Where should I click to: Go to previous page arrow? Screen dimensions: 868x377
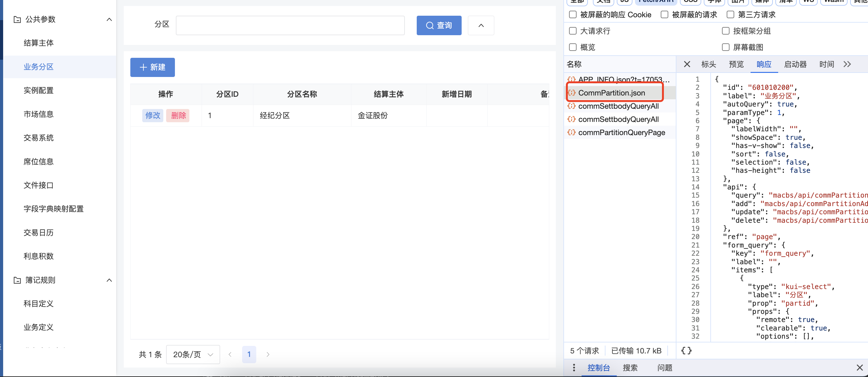(230, 354)
